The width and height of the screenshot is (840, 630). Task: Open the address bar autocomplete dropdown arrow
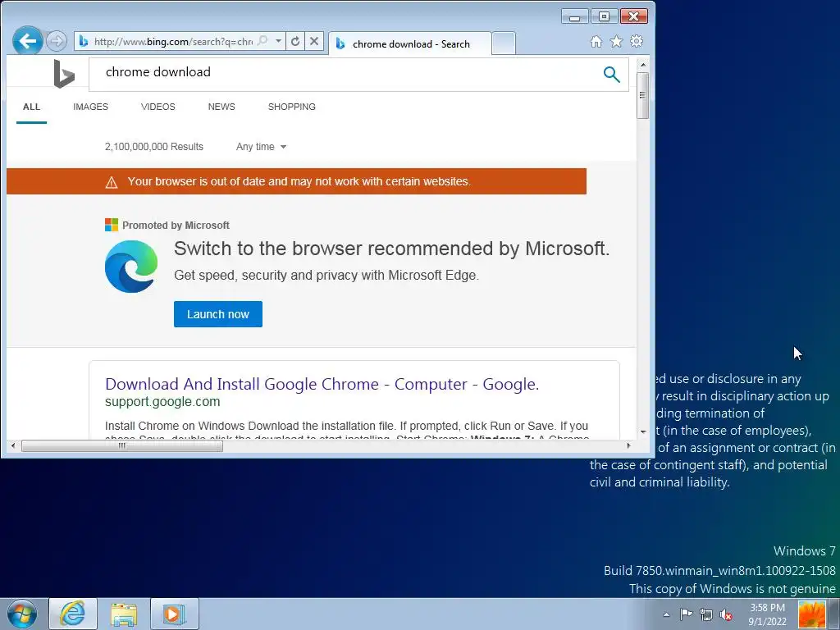pos(278,41)
